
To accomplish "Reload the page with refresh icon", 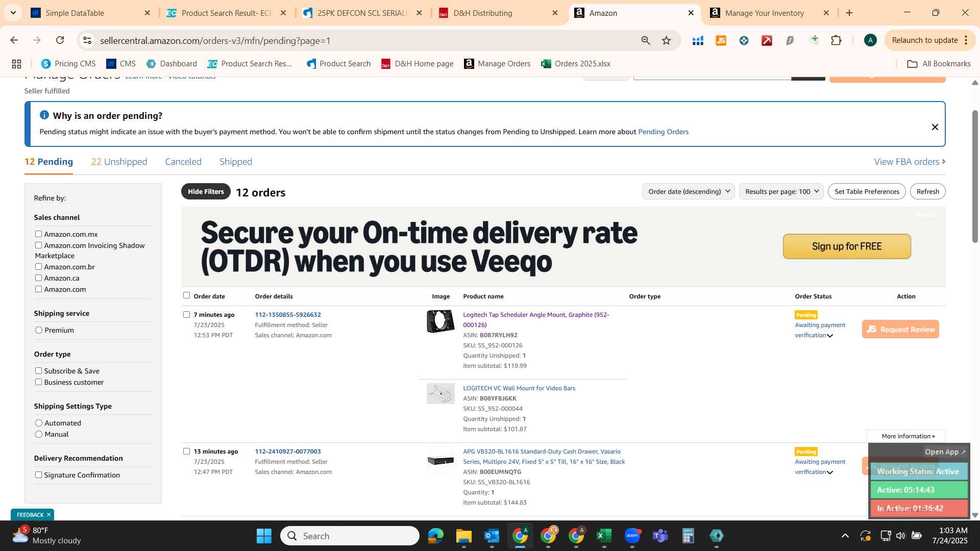I will click(x=60, y=40).
